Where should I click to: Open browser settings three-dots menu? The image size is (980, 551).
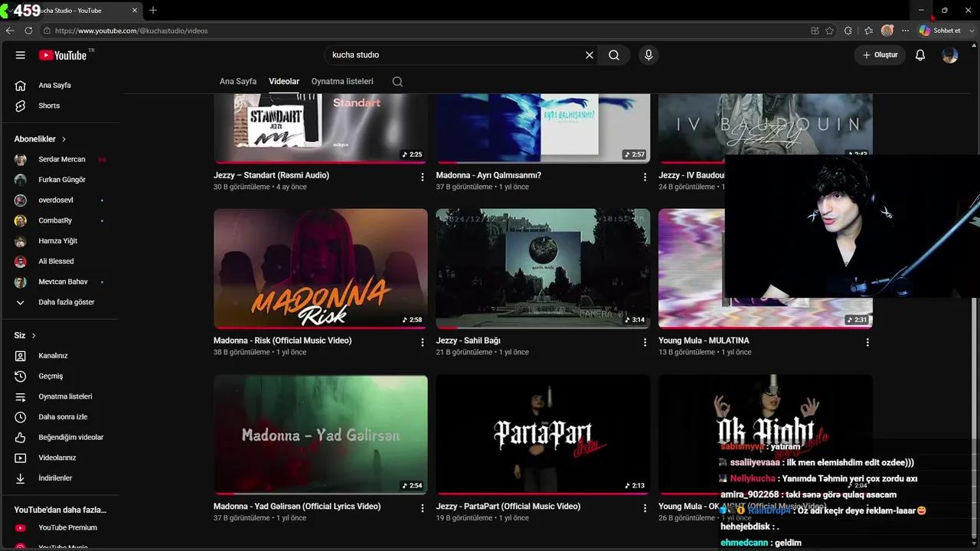[905, 31]
